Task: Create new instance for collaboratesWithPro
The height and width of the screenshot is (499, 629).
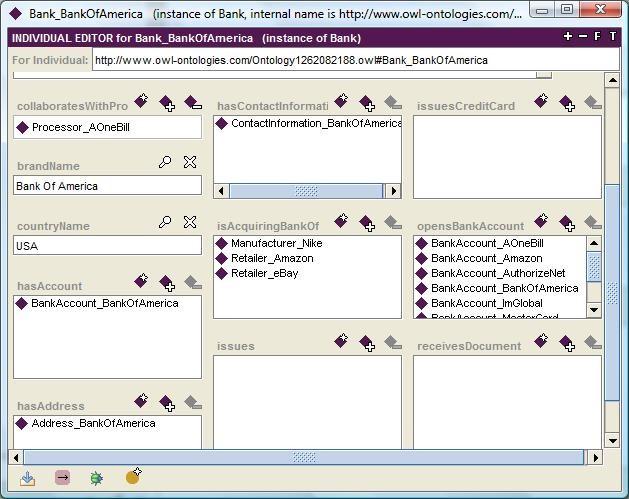Action: 141,100
